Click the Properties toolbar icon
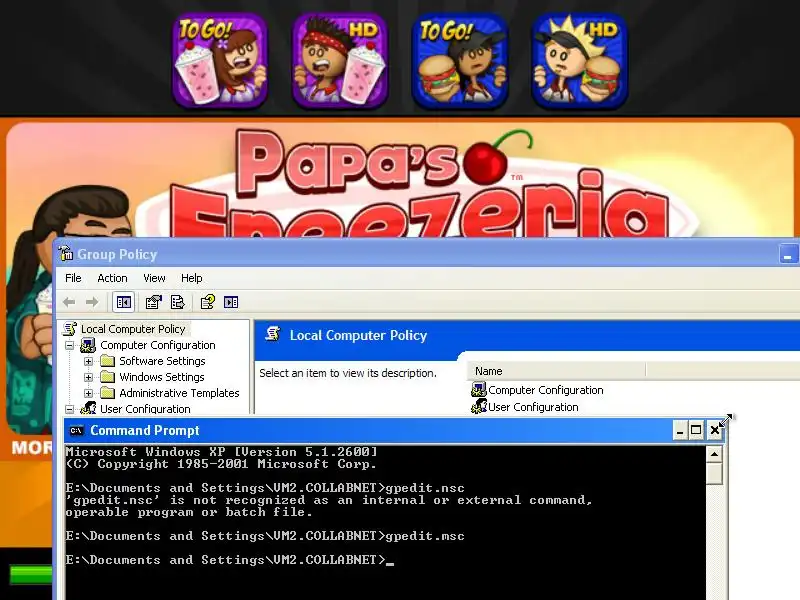This screenshot has width=800, height=600. (x=153, y=303)
